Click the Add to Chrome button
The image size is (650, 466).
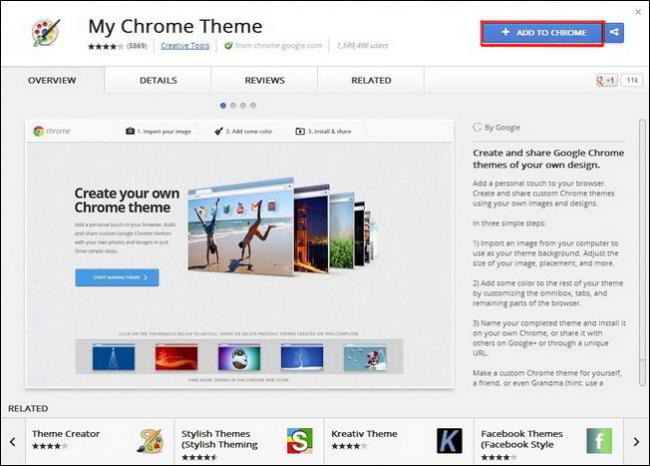point(542,33)
